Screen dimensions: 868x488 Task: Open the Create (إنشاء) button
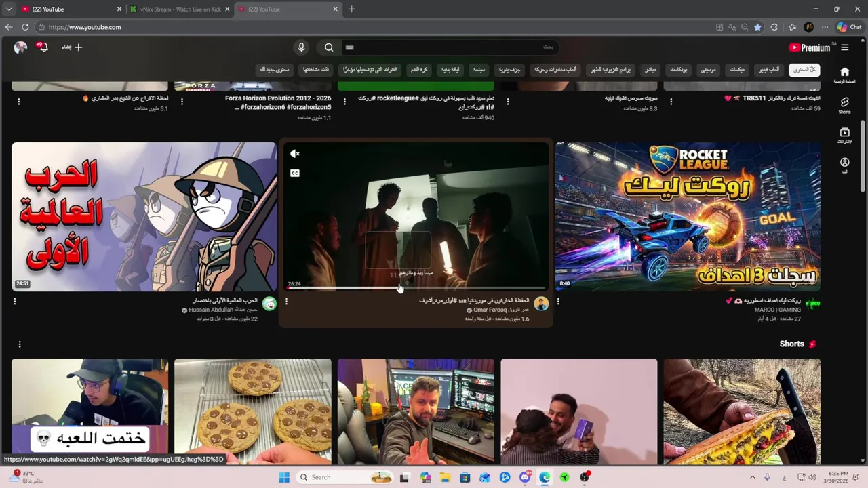72,47
